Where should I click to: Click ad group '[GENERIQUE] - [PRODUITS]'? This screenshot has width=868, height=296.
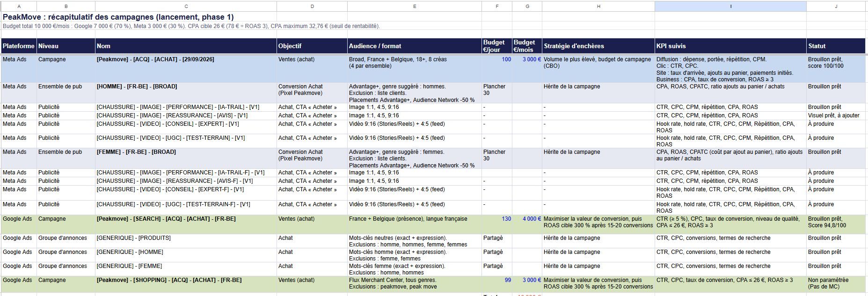pos(133,238)
